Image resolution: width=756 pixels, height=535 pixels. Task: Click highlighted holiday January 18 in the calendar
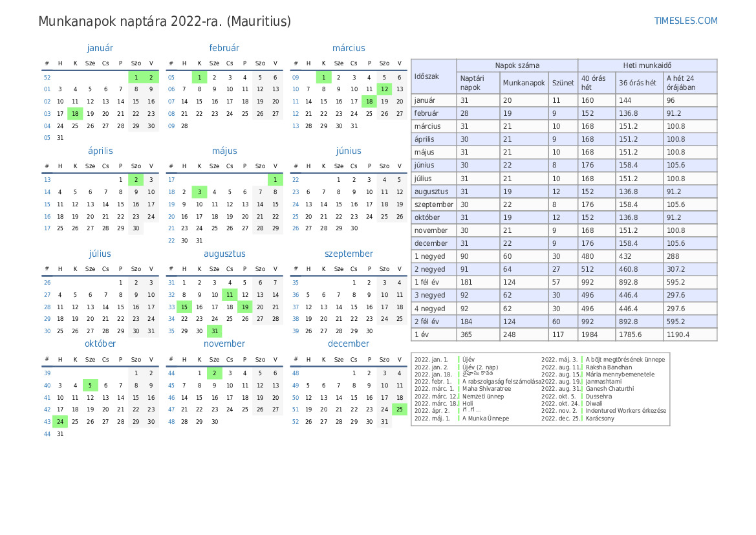75,114
